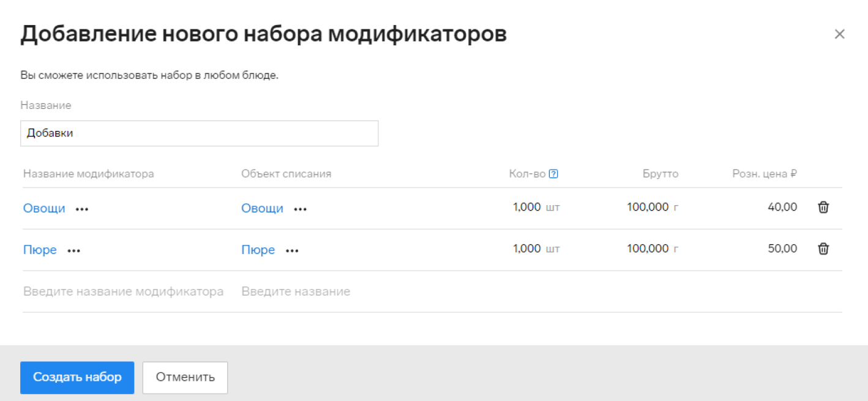Open options dots next to Овощи write-off object
This screenshot has height=401, width=868.
pyautogui.click(x=300, y=209)
